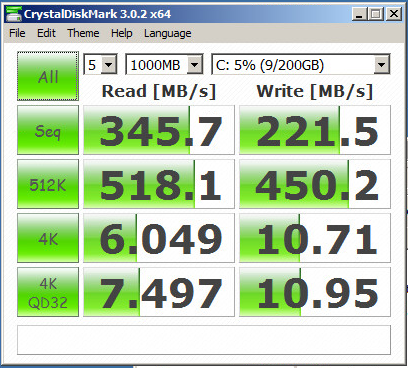408x368 pixels.
Task: Click the 512K read result 518.1
Action: (159, 184)
